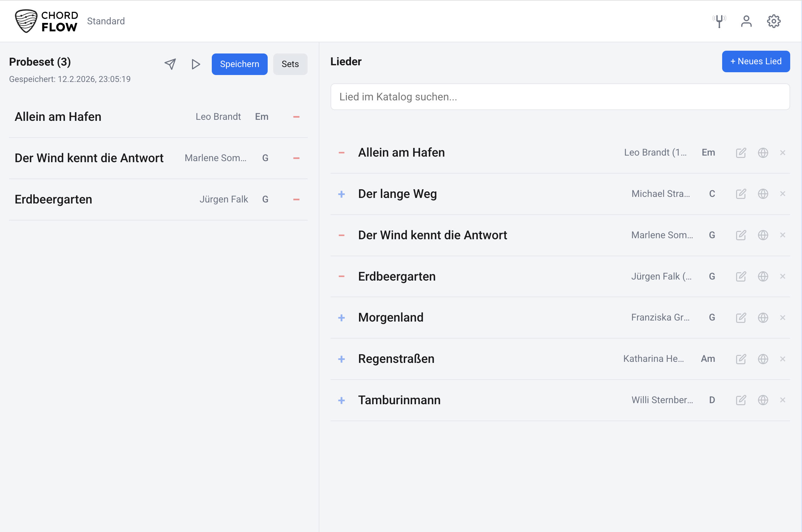Click the send paper-plane icon for Probeset
The width and height of the screenshot is (802, 532).
tap(170, 64)
